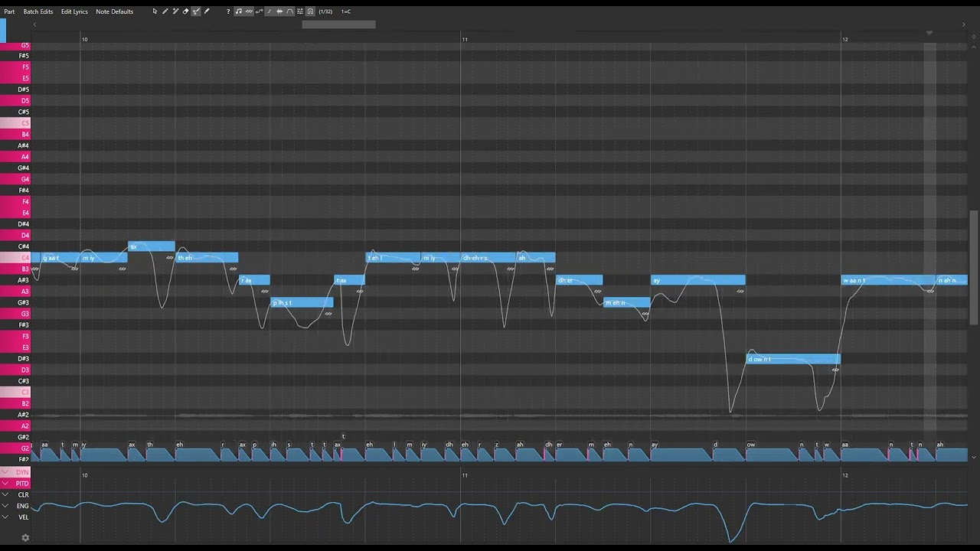Select the DYN parameter label
The width and height of the screenshot is (980, 551).
coord(22,472)
